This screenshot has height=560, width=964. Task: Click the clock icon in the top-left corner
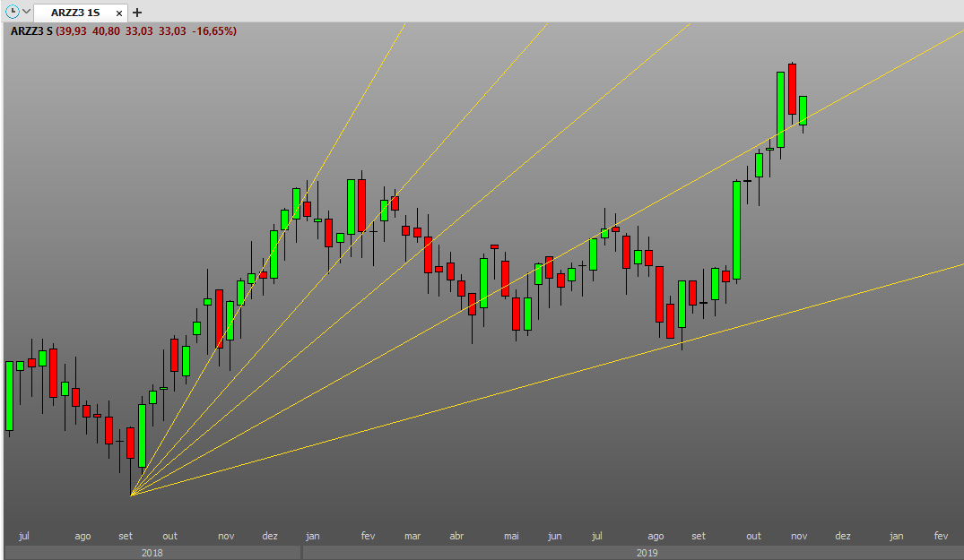(13, 12)
